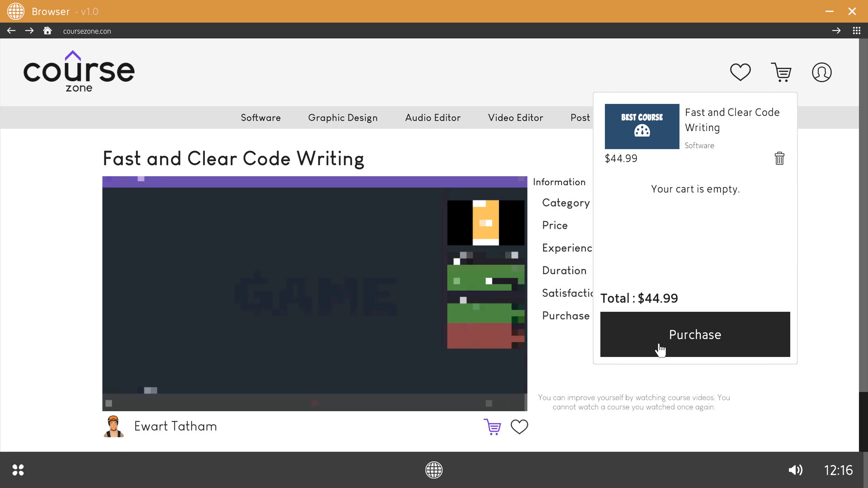This screenshot has width=868, height=488.
Task: Favorite the course using the heart icon
Action: (x=519, y=427)
